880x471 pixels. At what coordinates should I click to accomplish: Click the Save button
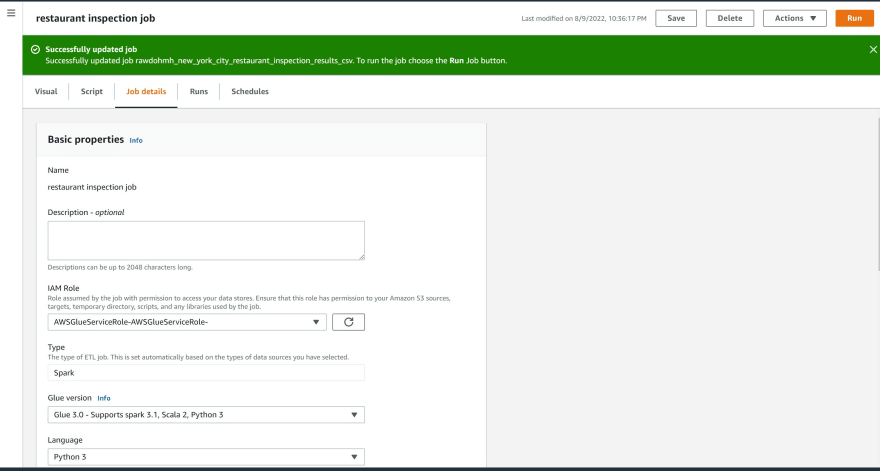(x=676, y=18)
